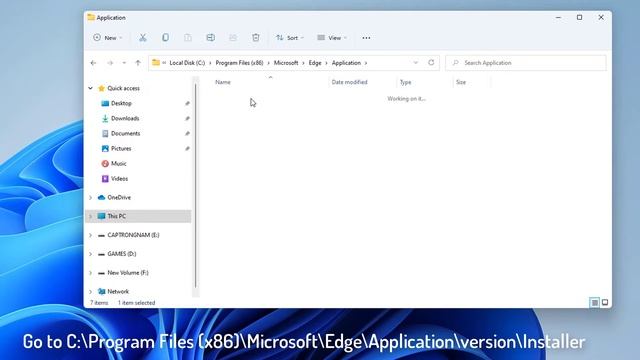Image resolution: width=640 pixels, height=360 pixels.
Task: Select Quick access in navigation pane
Action: coord(123,88)
